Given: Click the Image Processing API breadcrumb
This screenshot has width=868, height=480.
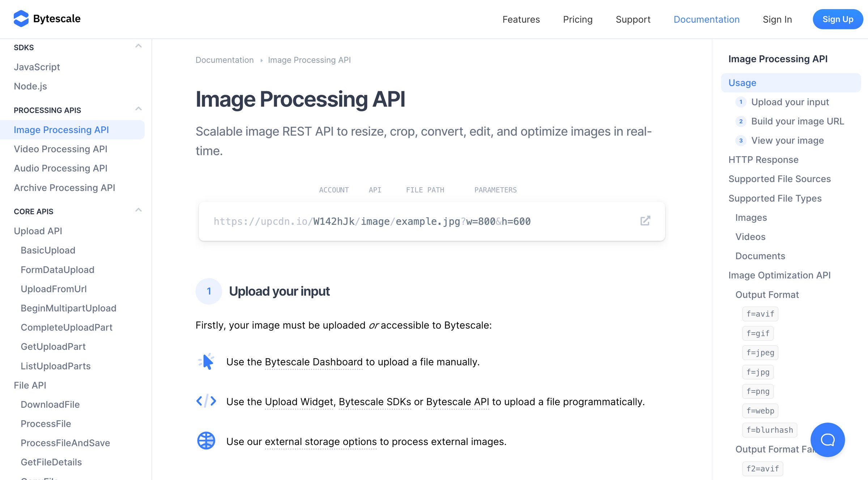Looking at the screenshot, I should (309, 60).
